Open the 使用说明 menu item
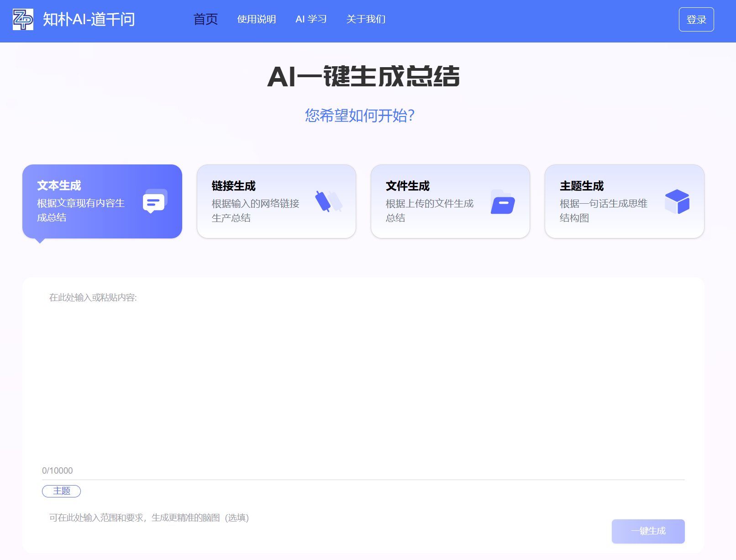The width and height of the screenshot is (736, 560). coord(256,19)
